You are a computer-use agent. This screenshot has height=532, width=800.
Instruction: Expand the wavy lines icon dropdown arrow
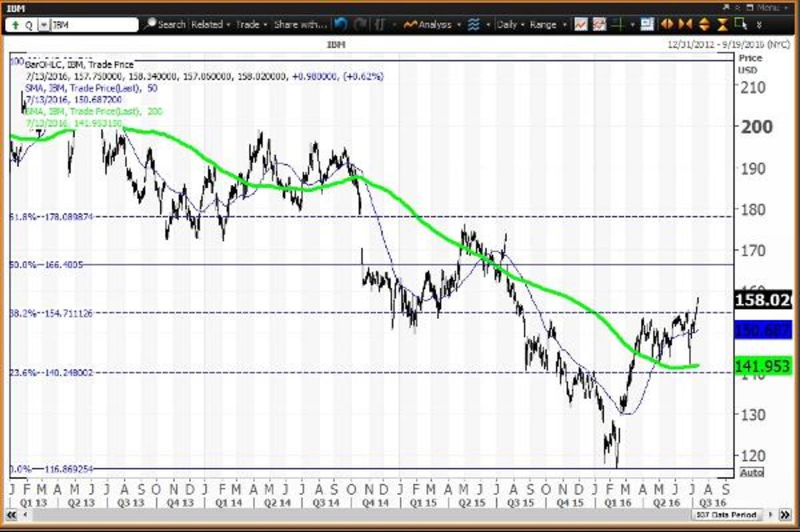click(488, 25)
